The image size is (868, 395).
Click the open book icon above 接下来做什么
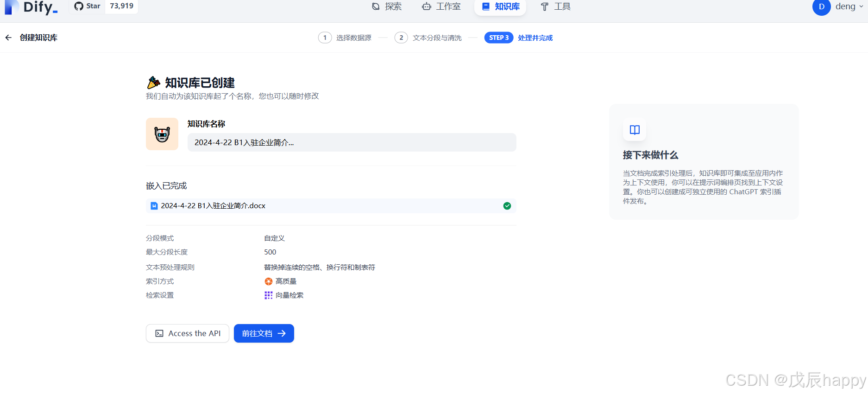point(635,130)
